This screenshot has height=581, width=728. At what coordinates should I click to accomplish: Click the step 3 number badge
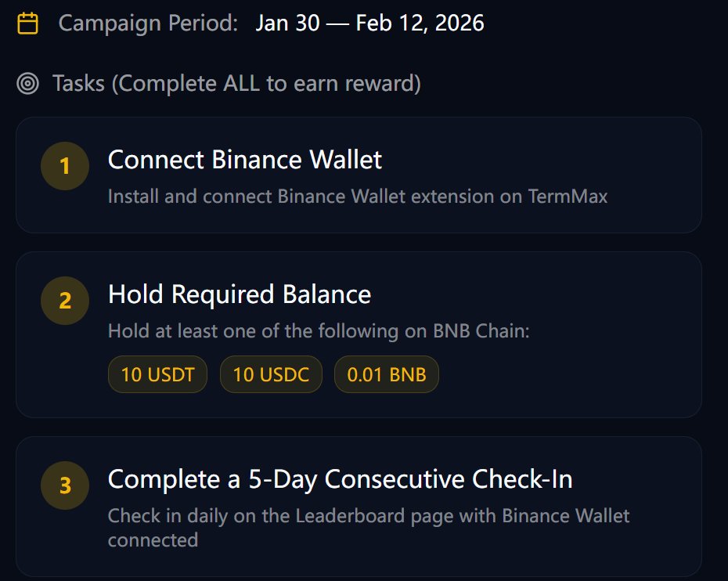click(x=65, y=485)
